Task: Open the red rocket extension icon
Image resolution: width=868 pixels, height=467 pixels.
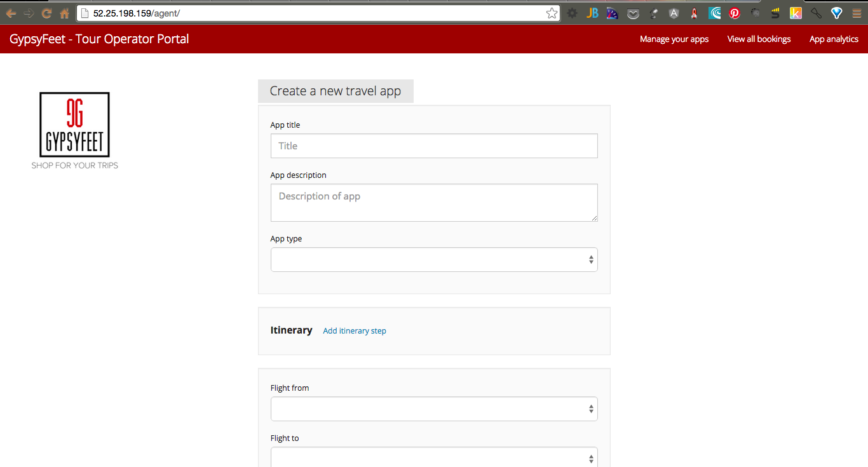Action: tap(694, 13)
